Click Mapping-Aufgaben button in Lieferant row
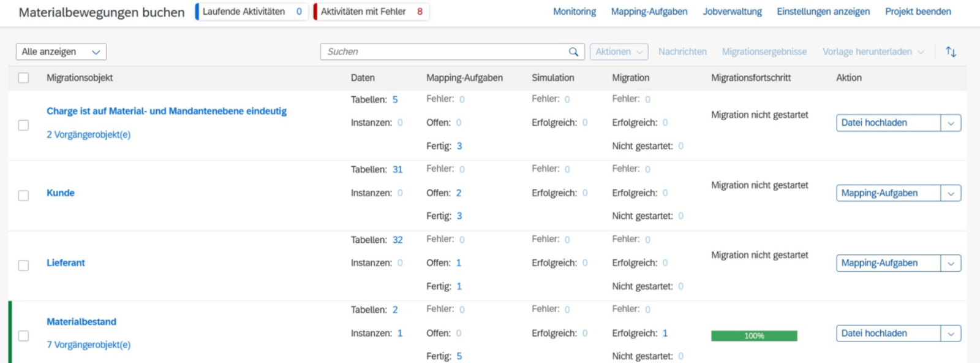The width and height of the screenshot is (980, 363). 888,264
